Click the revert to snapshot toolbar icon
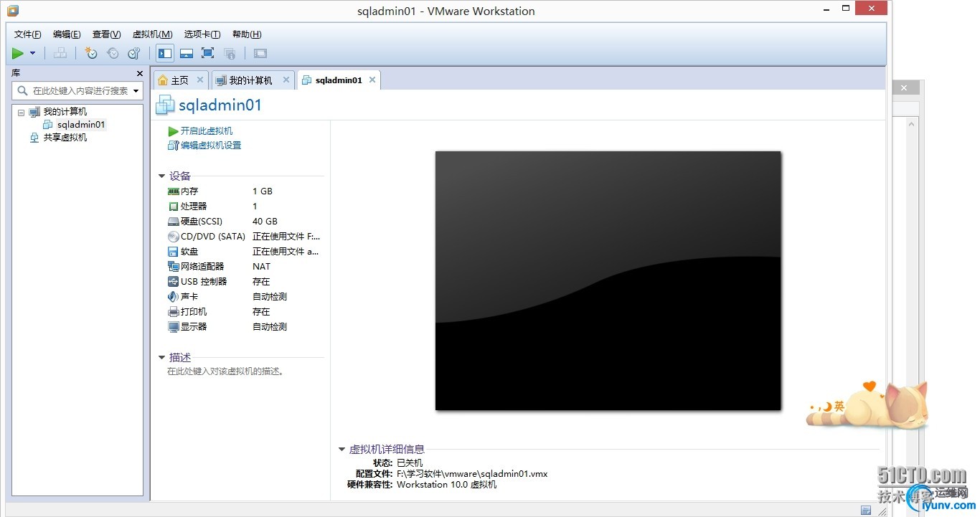 (x=113, y=53)
